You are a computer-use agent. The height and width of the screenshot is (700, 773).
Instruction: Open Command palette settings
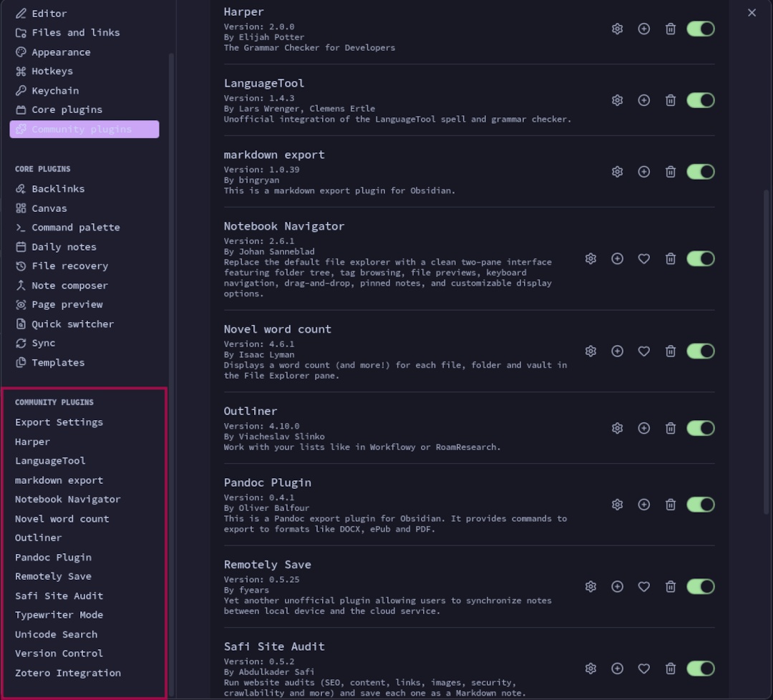[84, 228]
